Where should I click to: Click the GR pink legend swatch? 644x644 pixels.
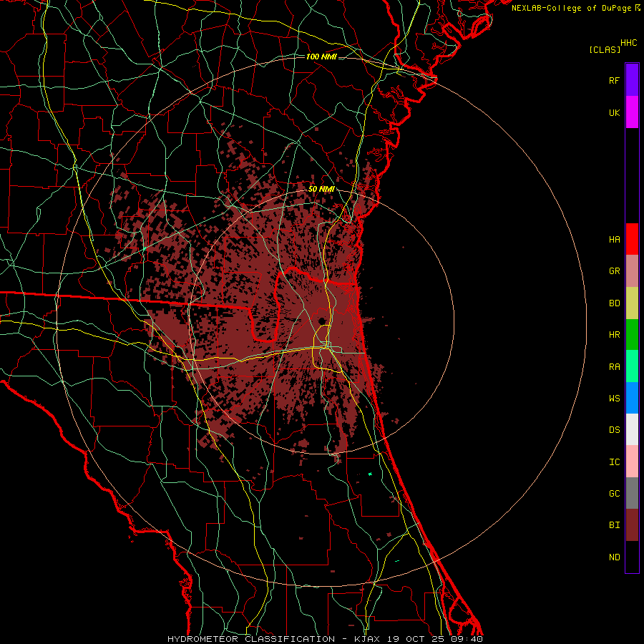632,271
